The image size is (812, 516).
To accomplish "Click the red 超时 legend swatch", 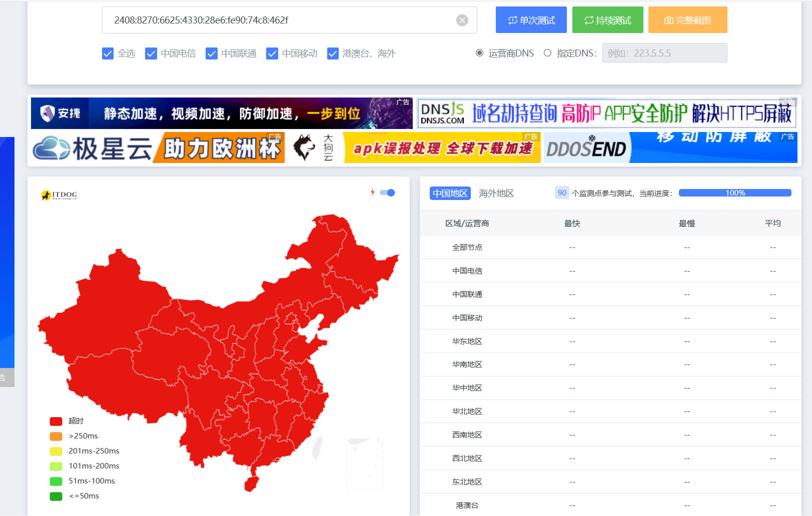I will click(x=56, y=421).
